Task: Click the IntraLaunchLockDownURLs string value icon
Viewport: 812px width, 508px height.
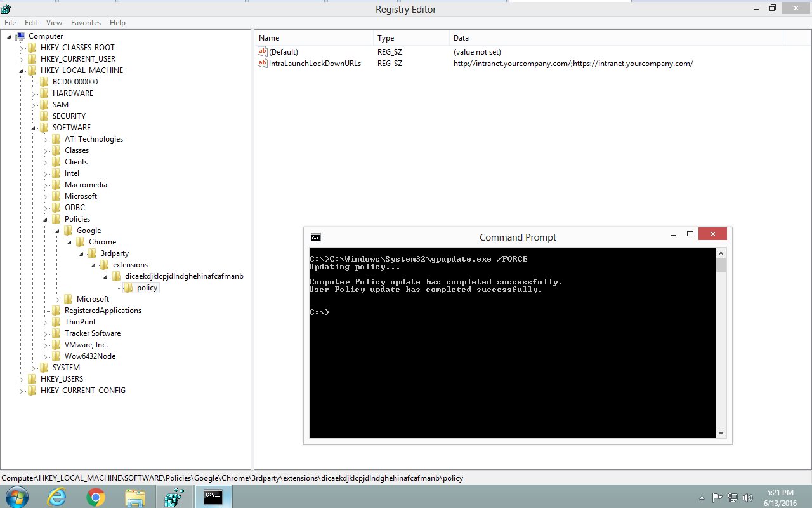Action: (x=263, y=63)
